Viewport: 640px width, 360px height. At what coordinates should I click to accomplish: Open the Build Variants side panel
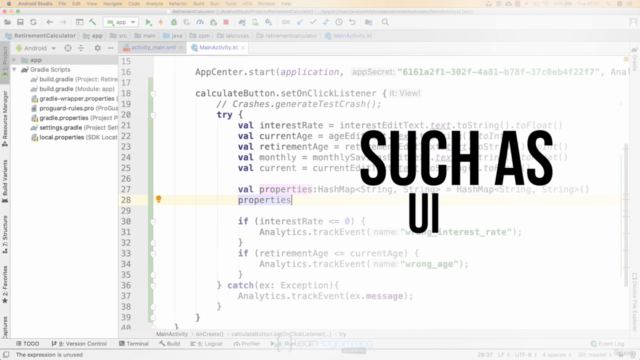point(5,181)
